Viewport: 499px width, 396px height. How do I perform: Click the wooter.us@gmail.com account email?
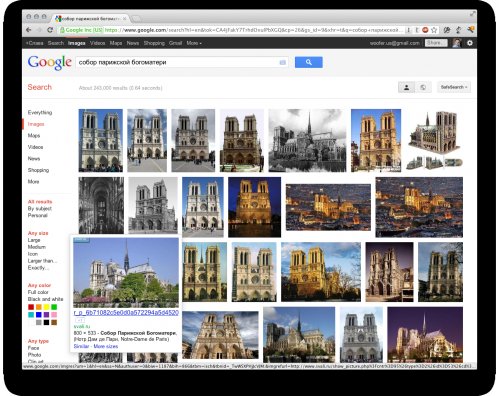pos(395,43)
